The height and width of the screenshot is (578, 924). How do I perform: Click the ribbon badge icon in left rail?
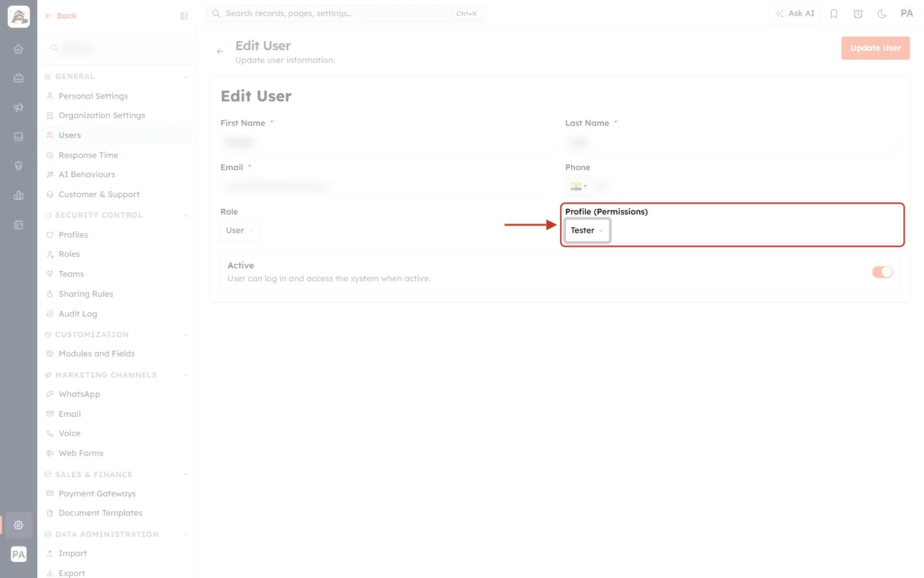[x=19, y=166]
